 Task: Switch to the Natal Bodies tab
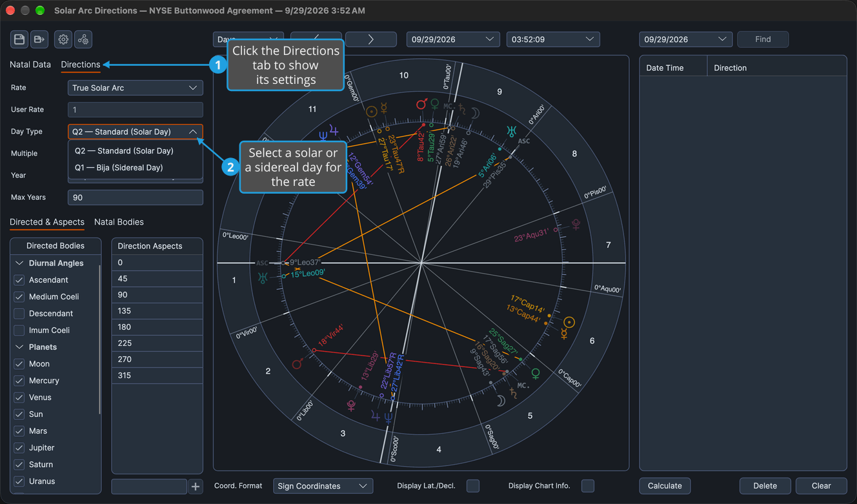pos(119,222)
